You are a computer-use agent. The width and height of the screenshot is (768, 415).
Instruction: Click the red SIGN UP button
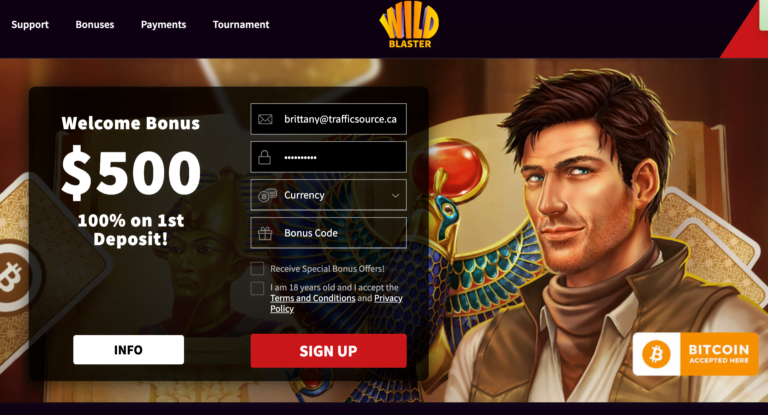pyautogui.click(x=329, y=351)
